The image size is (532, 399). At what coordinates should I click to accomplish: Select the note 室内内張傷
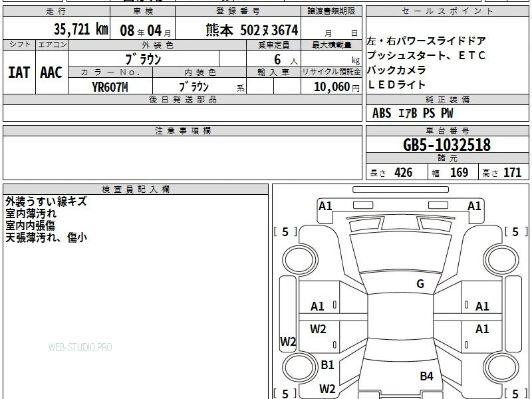[30, 225]
